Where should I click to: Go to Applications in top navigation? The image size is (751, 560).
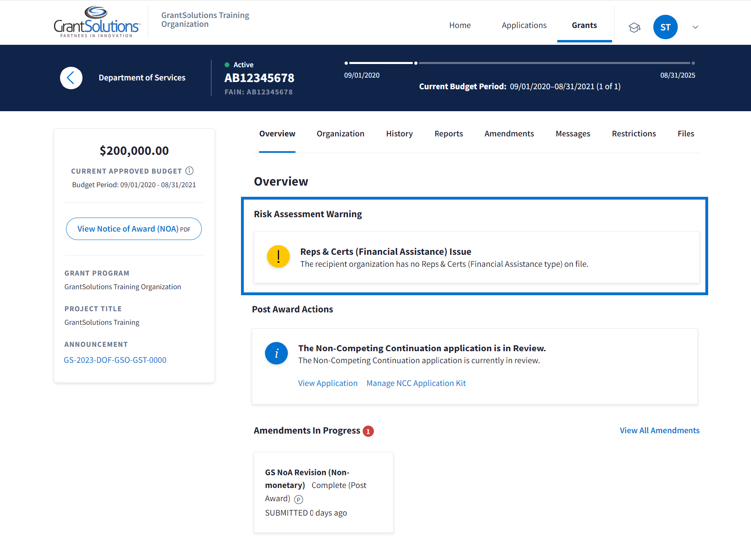524,25
